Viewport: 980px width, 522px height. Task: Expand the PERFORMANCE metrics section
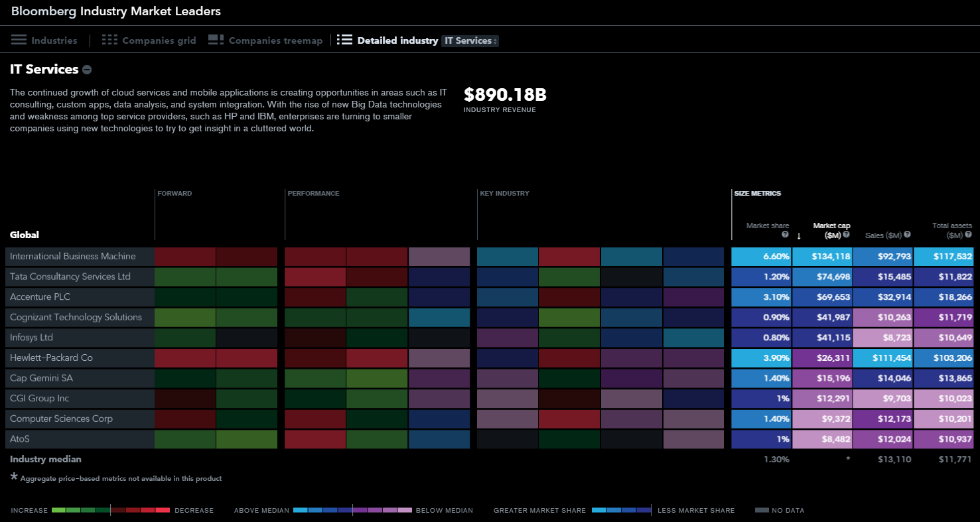coord(313,194)
